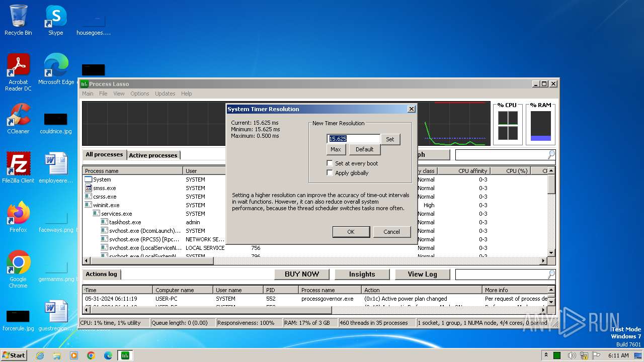644x362 pixels.
Task: Click the search magnifier in process filter box
Action: click(551, 155)
